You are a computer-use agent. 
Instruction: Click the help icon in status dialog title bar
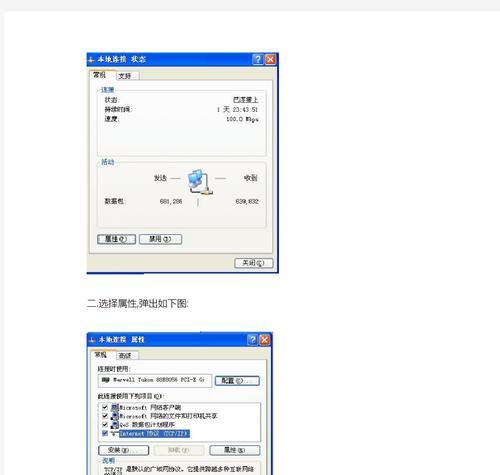pos(257,59)
